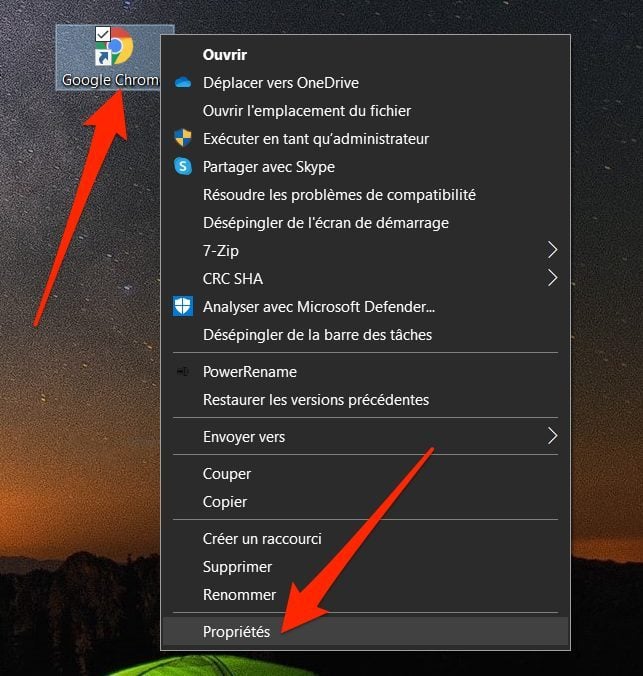Select Couper from the menu
The height and width of the screenshot is (676, 643).
pos(366,474)
